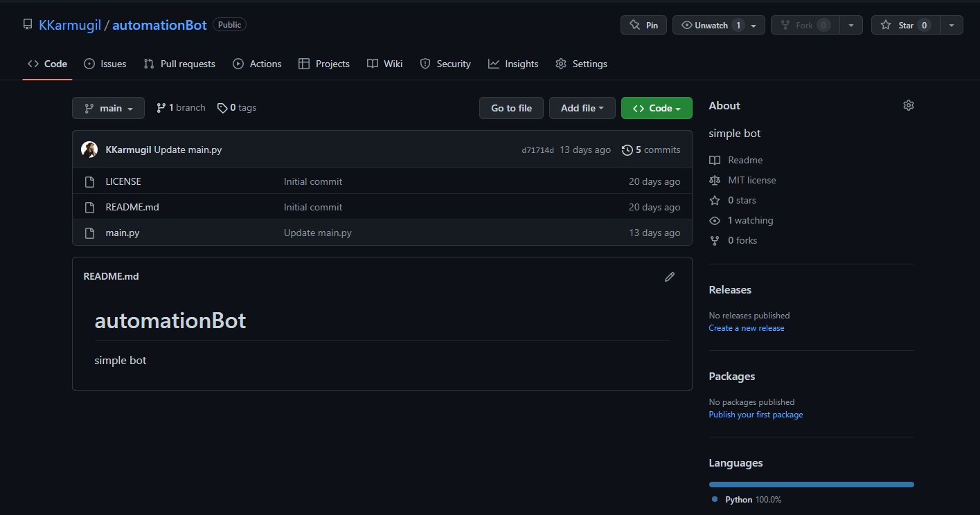
Task: Click the branch icon beside 1 branch
Action: [161, 108]
